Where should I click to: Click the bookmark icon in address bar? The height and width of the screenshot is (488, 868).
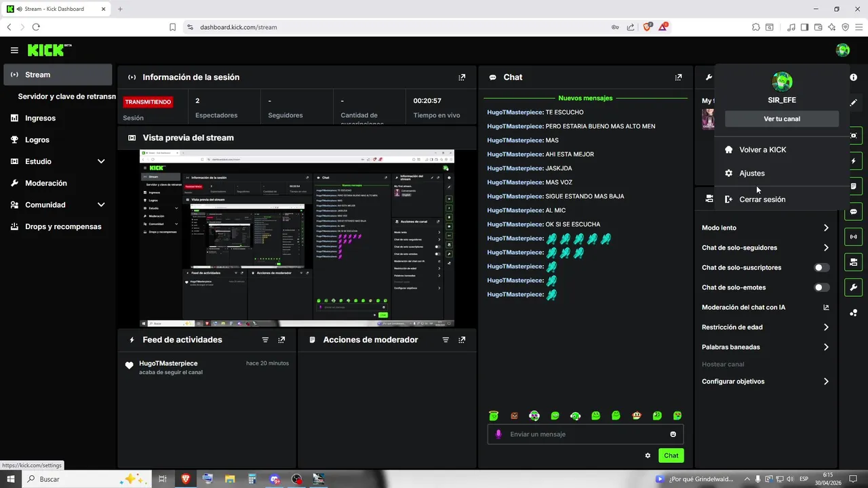[x=172, y=27]
